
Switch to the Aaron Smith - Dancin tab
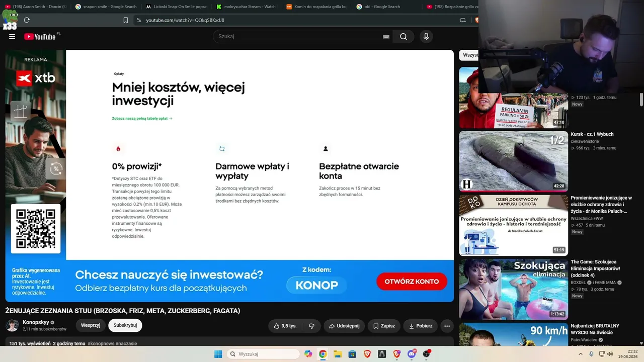click(x=35, y=7)
